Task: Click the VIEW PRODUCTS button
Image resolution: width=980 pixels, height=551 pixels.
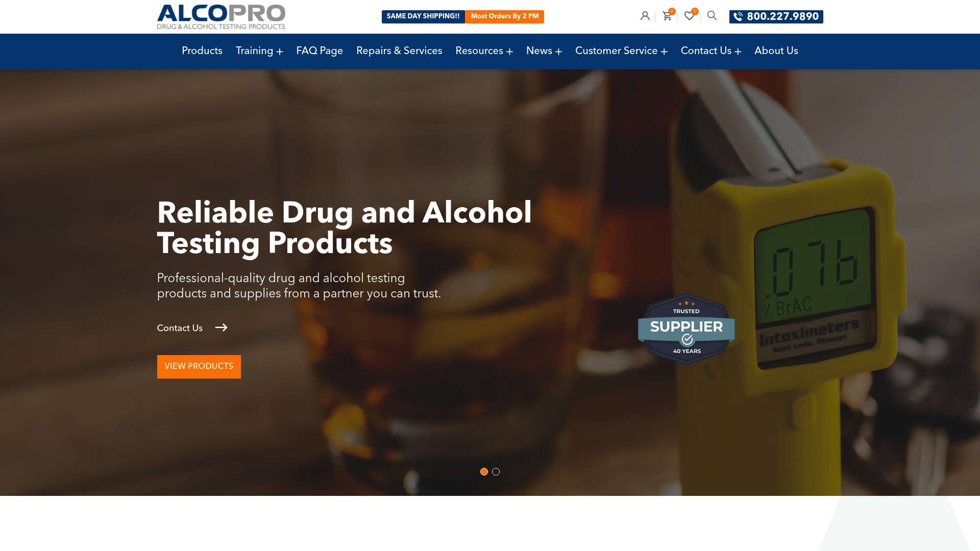Action: pos(199,366)
